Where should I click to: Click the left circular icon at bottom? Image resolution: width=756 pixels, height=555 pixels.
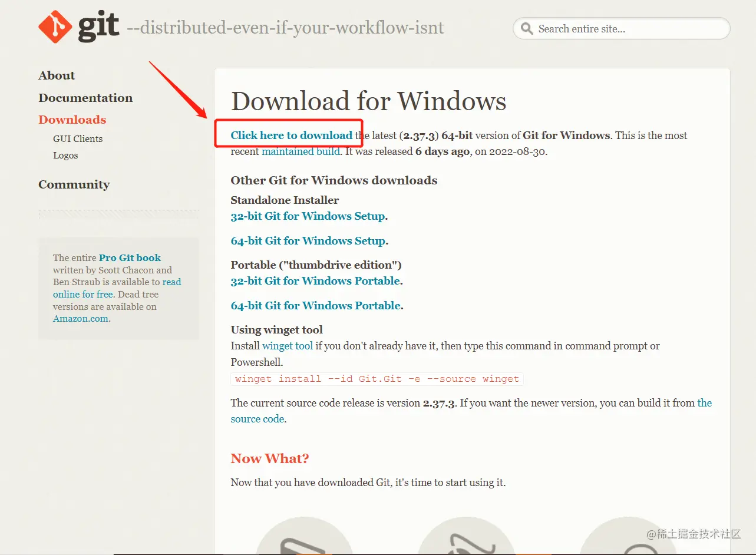(x=304, y=536)
